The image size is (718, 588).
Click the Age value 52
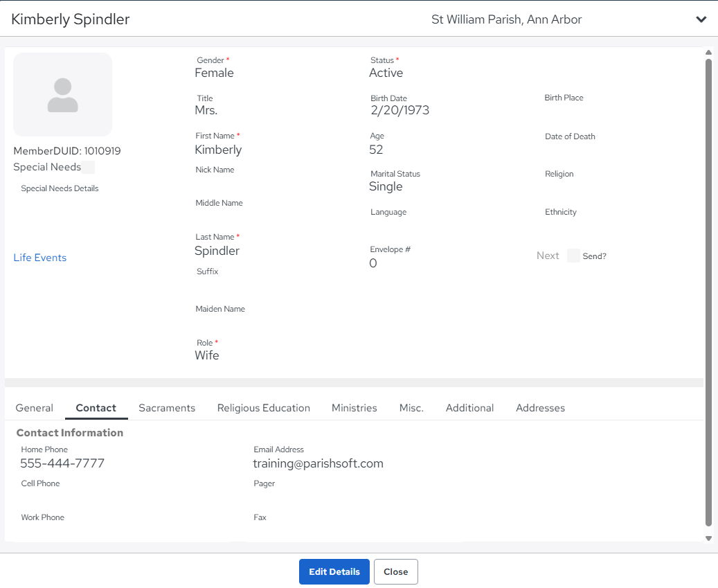click(376, 150)
